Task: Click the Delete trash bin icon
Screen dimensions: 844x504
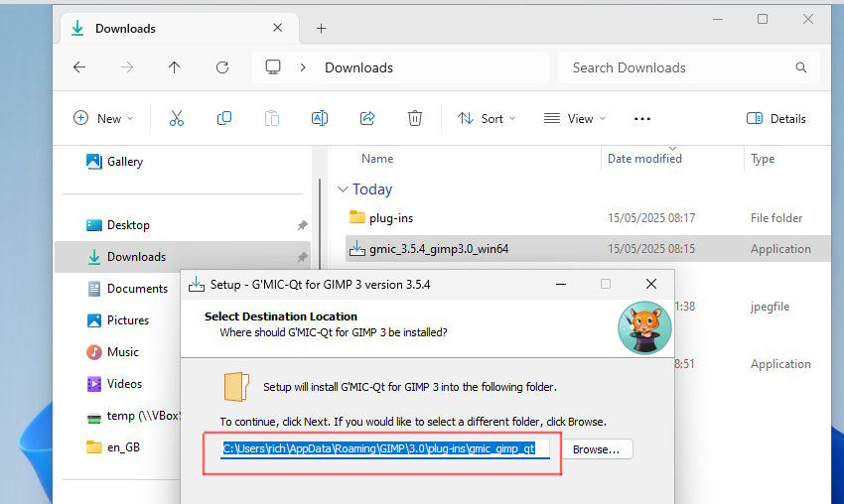Action: pyautogui.click(x=414, y=118)
